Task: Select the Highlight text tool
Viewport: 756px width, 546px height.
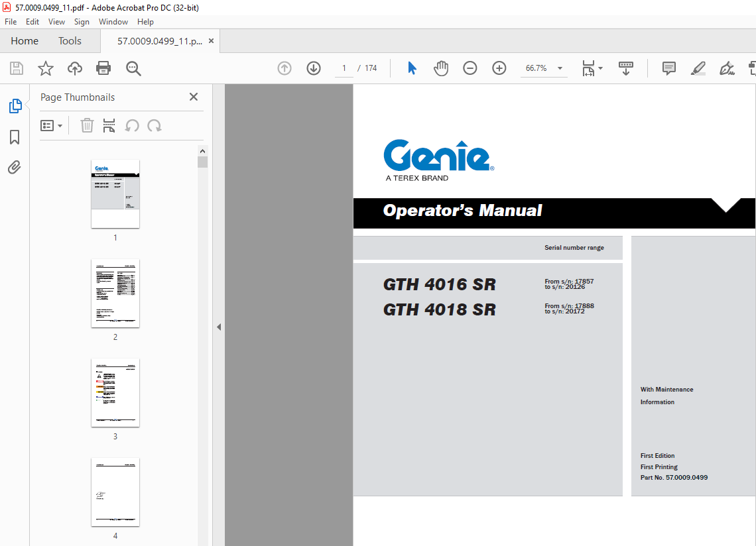Action: tap(698, 68)
